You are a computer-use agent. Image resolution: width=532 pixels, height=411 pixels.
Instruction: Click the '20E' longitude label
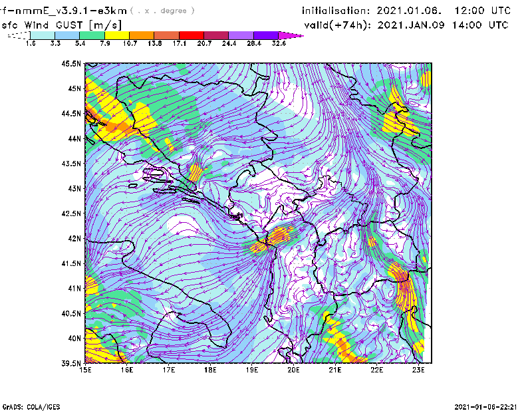coord(293,370)
